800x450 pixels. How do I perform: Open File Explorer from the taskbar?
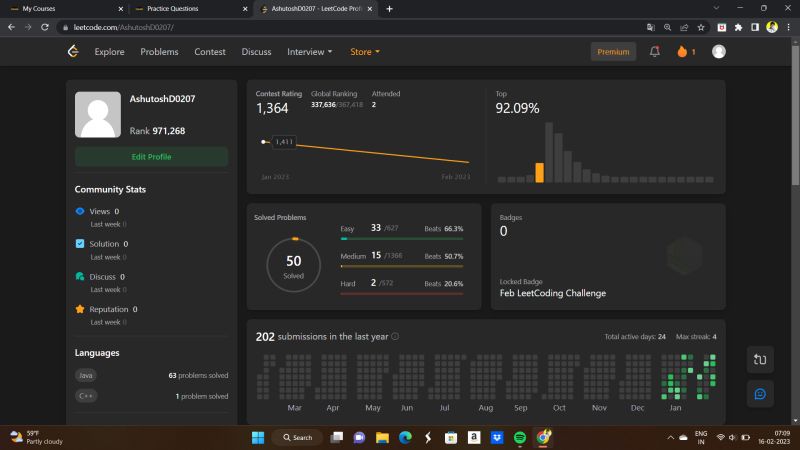[x=382, y=438]
